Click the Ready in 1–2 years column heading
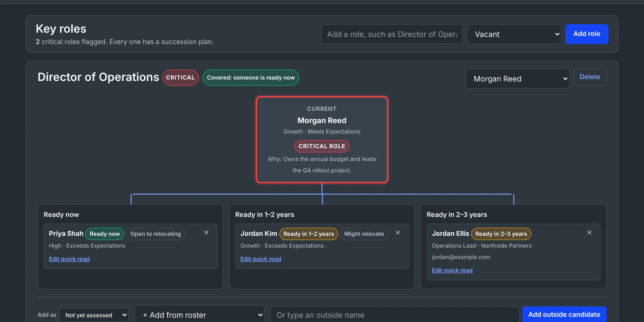This screenshot has height=322, width=644. [x=265, y=215]
